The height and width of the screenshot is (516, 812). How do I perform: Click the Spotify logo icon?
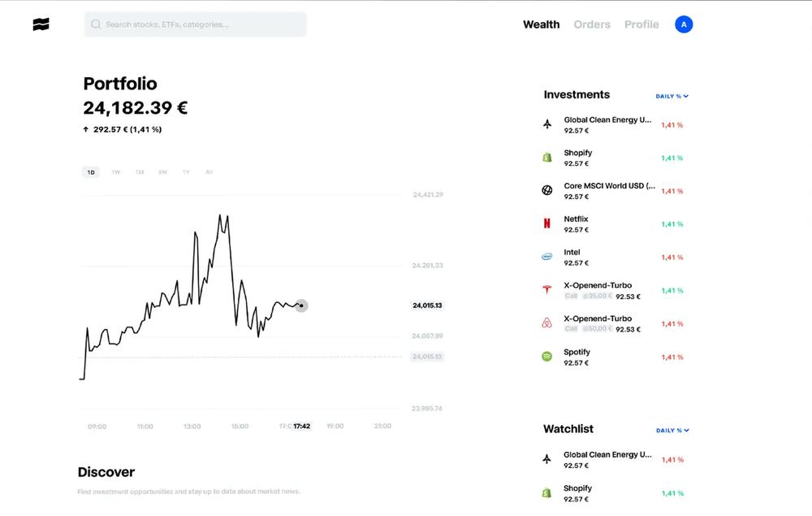pos(546,357)
